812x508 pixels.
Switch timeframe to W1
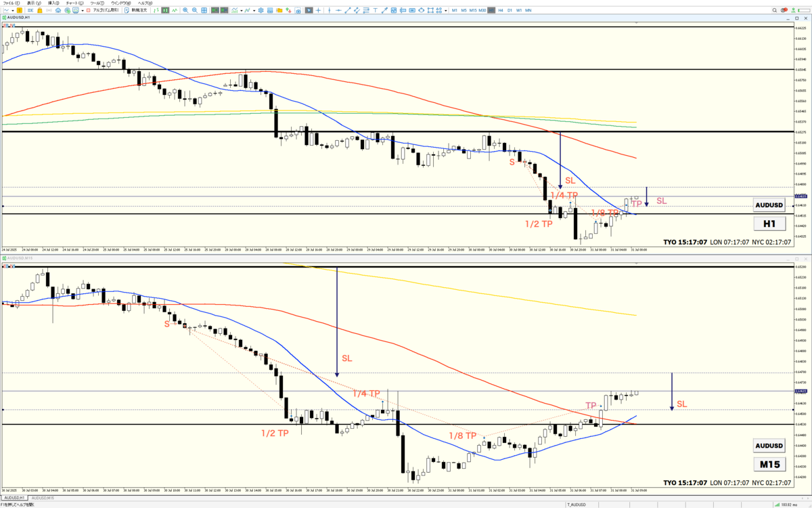tap(519, 11)
